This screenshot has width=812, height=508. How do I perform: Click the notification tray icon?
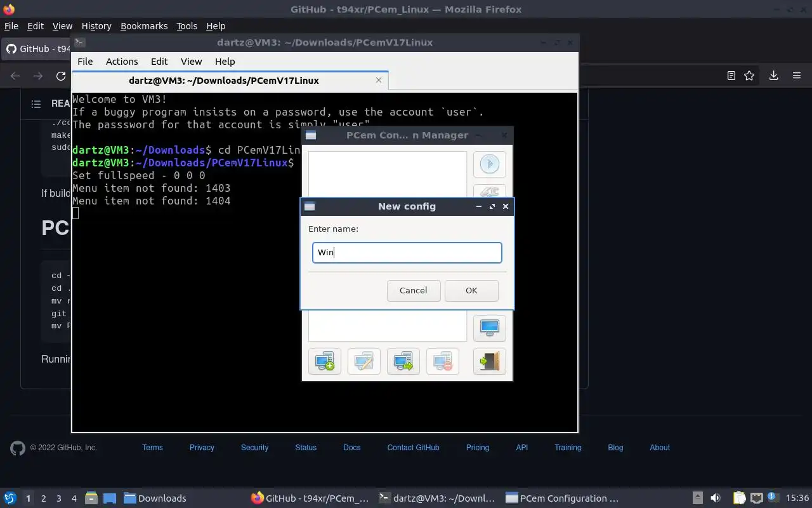(773, 498)
